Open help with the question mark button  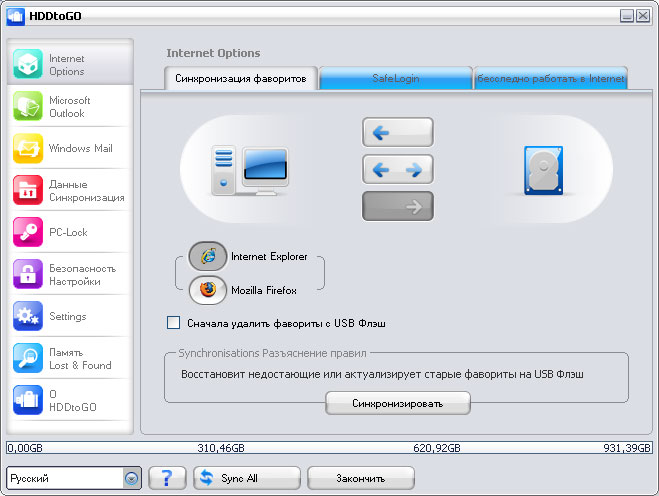167,478
